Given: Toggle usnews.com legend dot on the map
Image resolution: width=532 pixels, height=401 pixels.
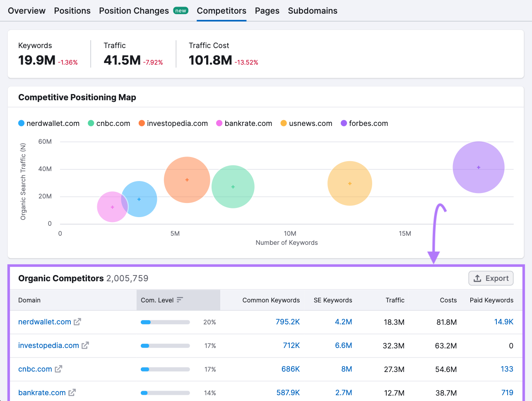Looking at the screenshot, I should pos(284,123).
